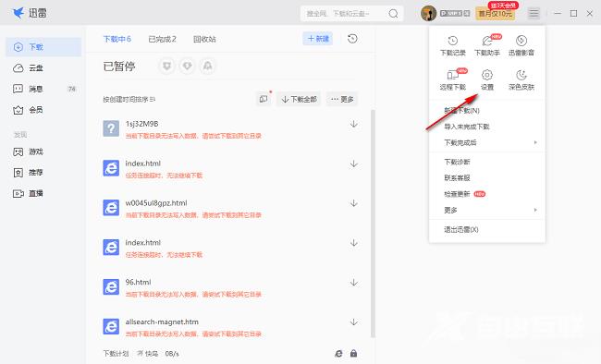Click the multi-select icon left of 下载全部
Screen dimensions: 601x364
pos(264,99)
